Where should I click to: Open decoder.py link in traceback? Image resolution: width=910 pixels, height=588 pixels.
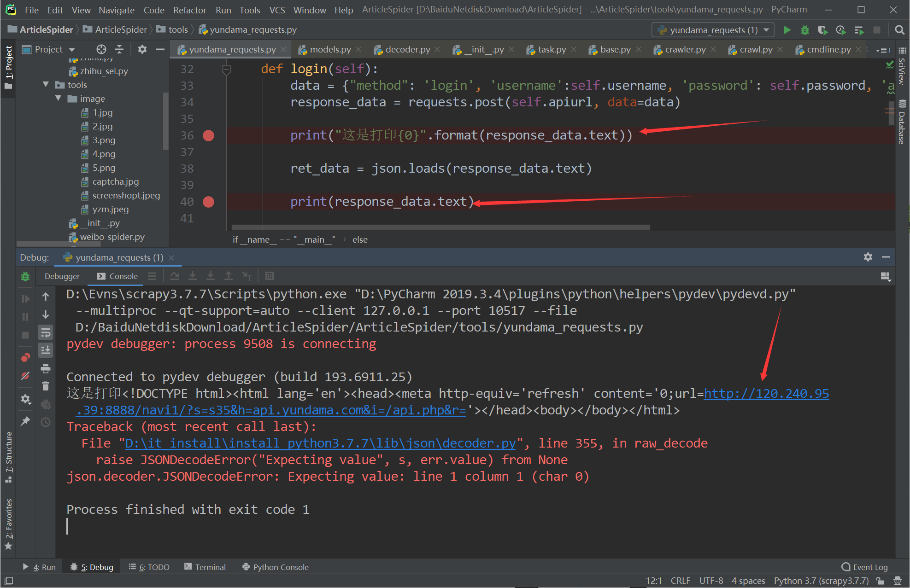click(x=320, y=443)
